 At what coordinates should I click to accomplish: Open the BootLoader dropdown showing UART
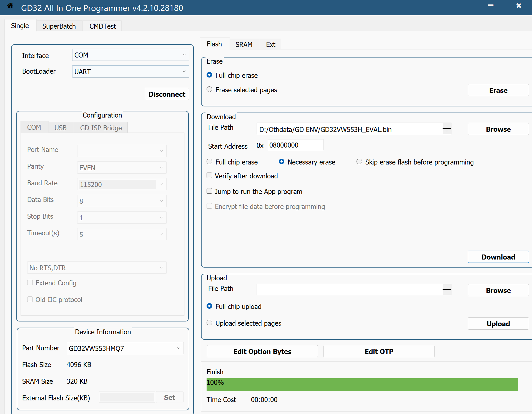[131, 72]
